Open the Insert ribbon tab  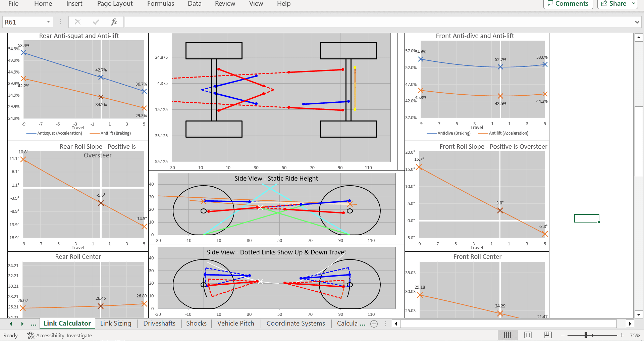tap(74, 4)
